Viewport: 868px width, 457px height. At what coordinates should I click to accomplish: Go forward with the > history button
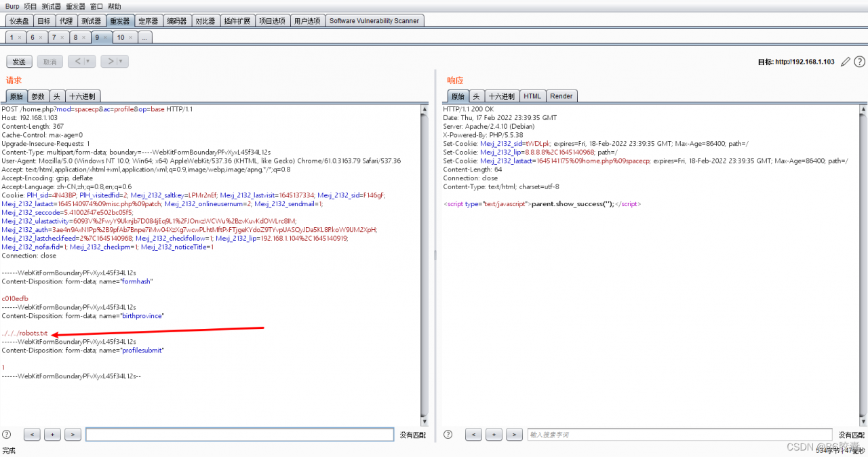click(110, 62)
